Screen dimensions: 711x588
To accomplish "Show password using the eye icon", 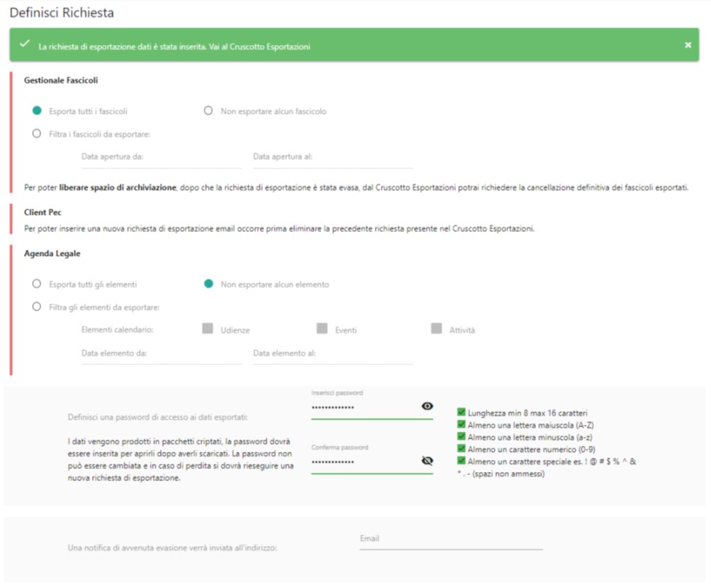I will pyautogui.click(x=427, y=406).
